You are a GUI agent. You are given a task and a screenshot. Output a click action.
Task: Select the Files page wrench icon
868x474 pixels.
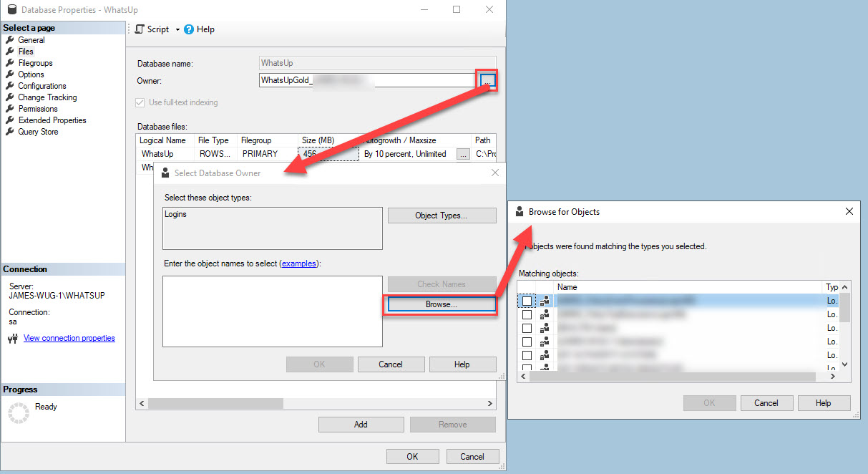tap(10, 52)
